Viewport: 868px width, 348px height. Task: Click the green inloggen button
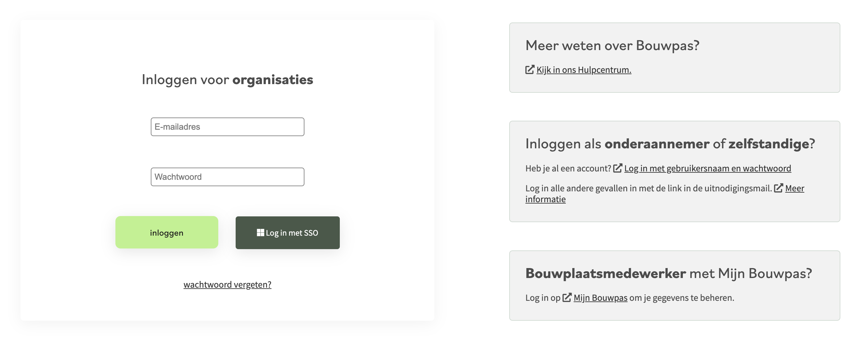pos(167,232)
